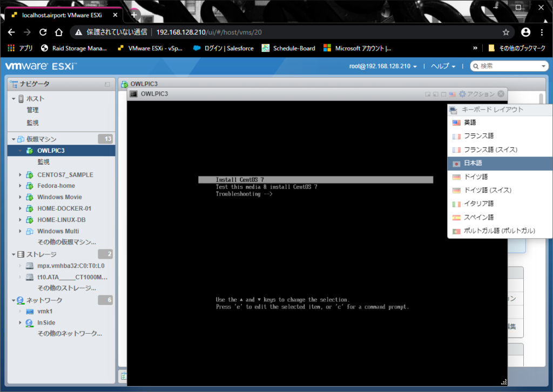Open Raid Storage Mana... bookmark

[x=73, y=48]
